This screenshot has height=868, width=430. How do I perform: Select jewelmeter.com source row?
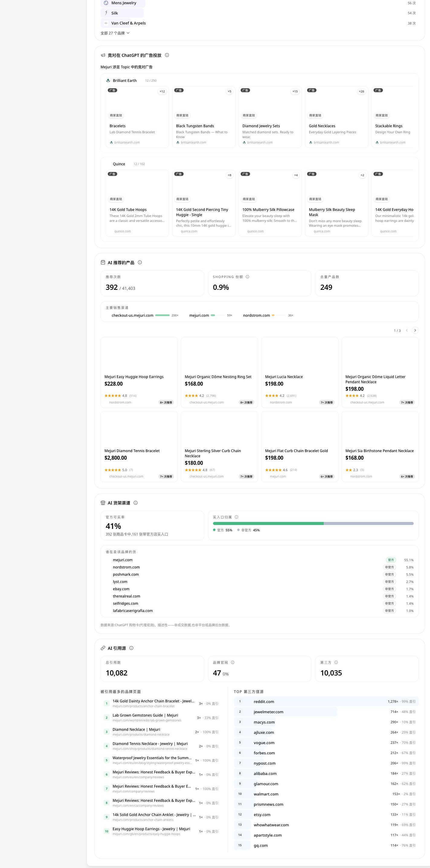(x=326, y=712)
